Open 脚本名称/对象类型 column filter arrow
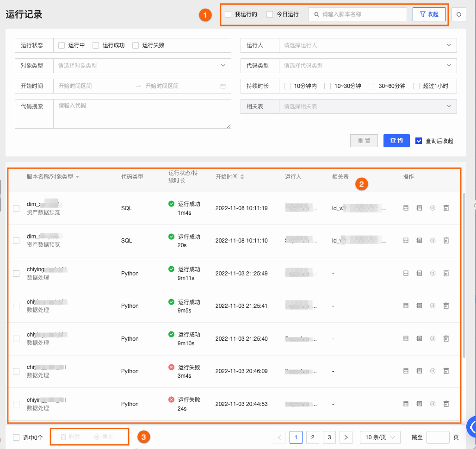Image resolution: width=476 pixels, height=449 pixels. (x=77, y=177)
